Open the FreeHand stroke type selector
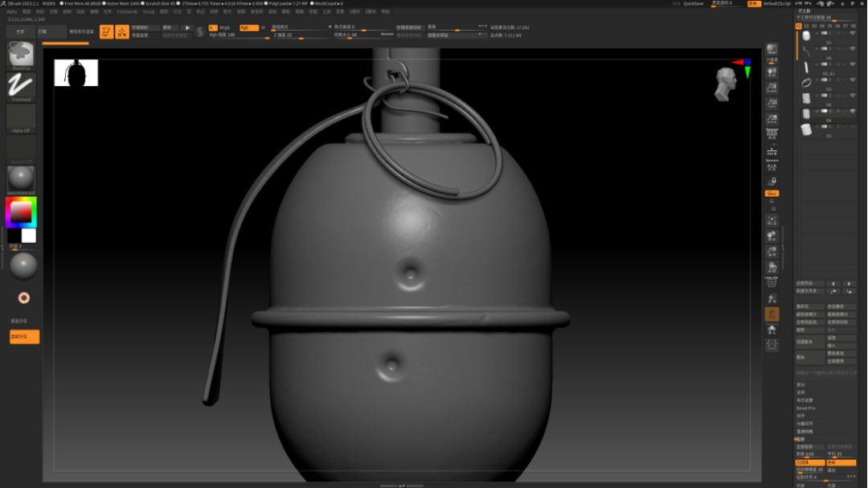The image size is (868, 488). 21,87
